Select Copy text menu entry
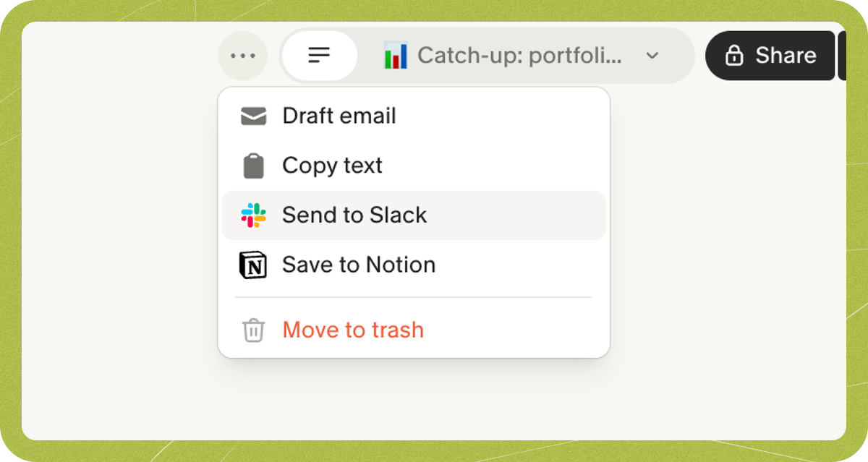 click(414, 166)
